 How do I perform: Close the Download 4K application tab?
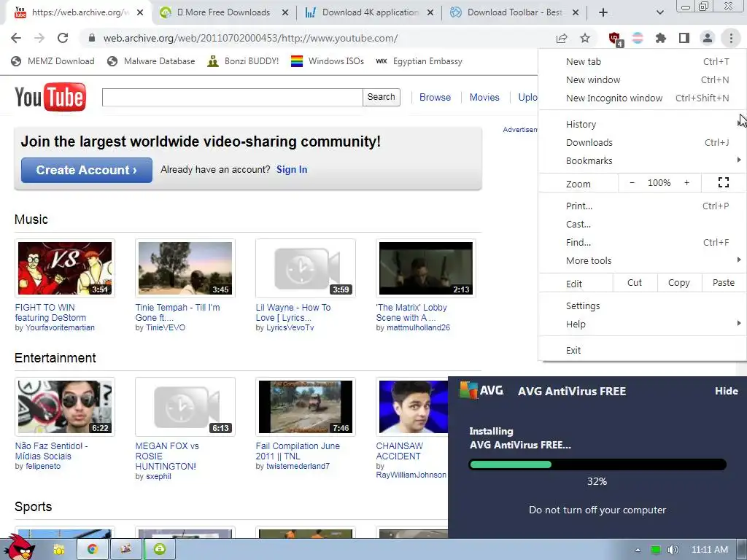(x=430, y=12)
